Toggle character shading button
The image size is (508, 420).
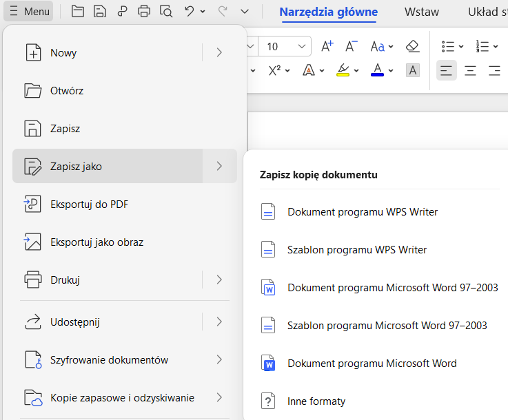[x=412, y=70]
